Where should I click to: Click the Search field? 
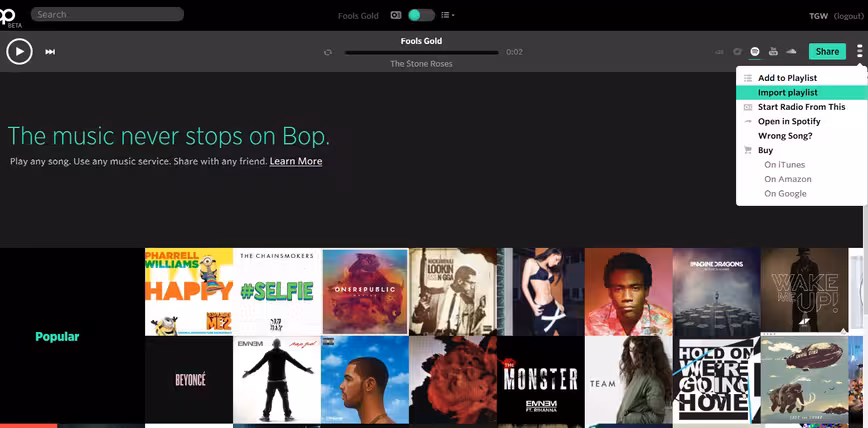(107, 14)
